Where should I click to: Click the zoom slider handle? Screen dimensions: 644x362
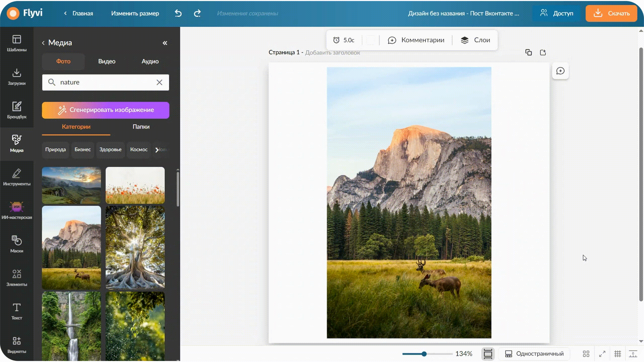424,354
